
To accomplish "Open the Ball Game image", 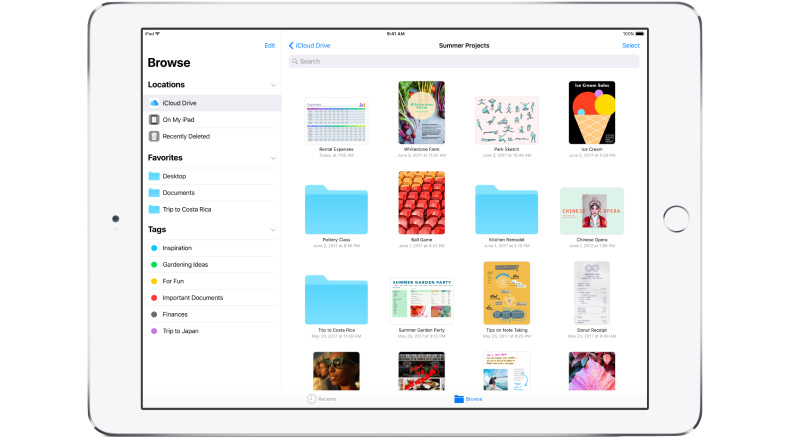I will 422,203.
